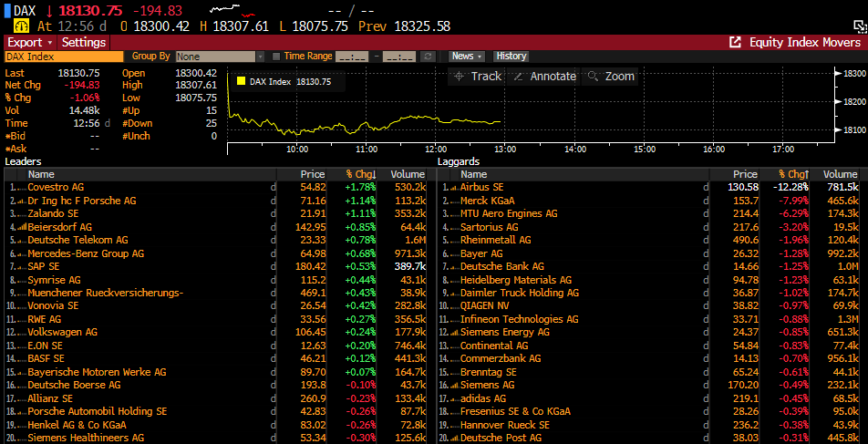This screenshot has height=444, width=868.
Task: Click the History button
Action: point(511,57)
